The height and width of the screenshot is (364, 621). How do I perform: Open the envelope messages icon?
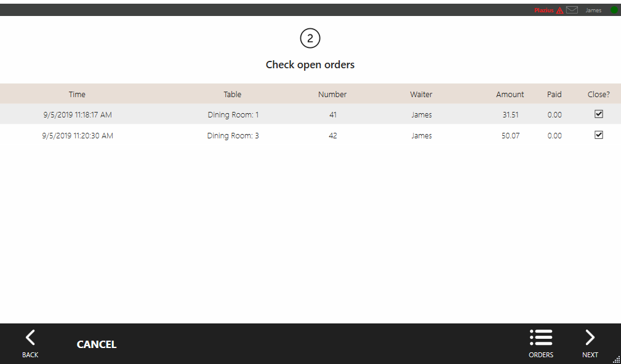(572, 10)
